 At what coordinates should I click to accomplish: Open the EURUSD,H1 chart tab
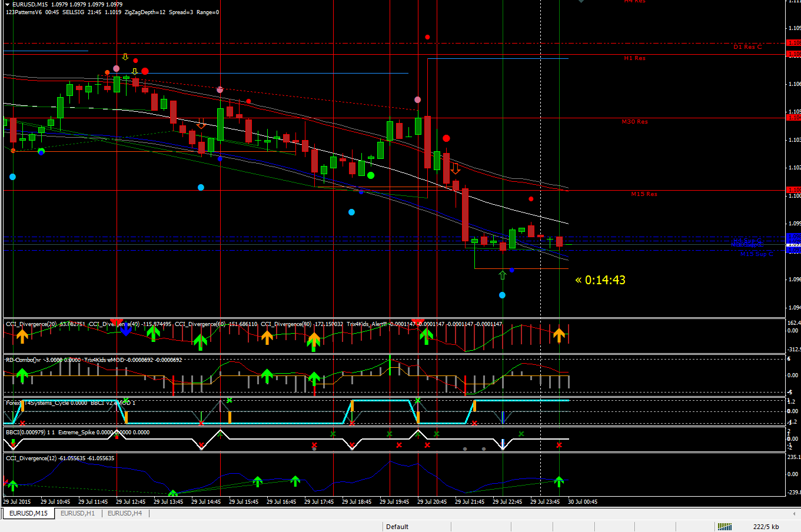(x=78, y=513)
